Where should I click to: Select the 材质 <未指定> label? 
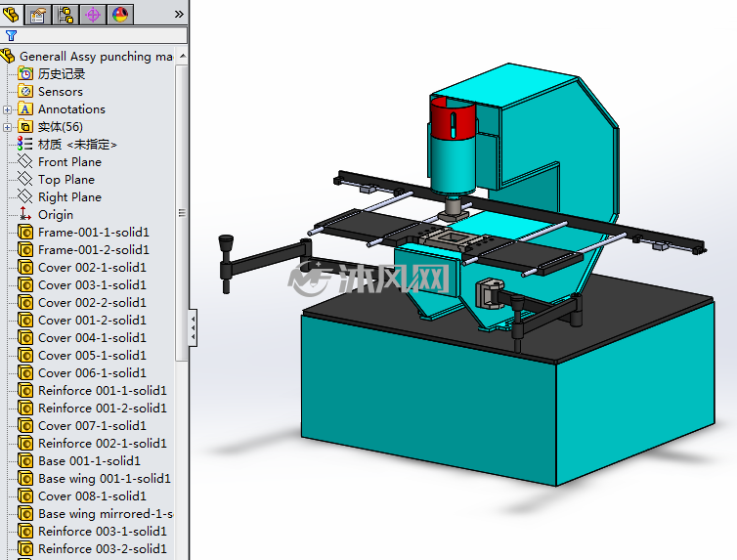tap(77, 145)
